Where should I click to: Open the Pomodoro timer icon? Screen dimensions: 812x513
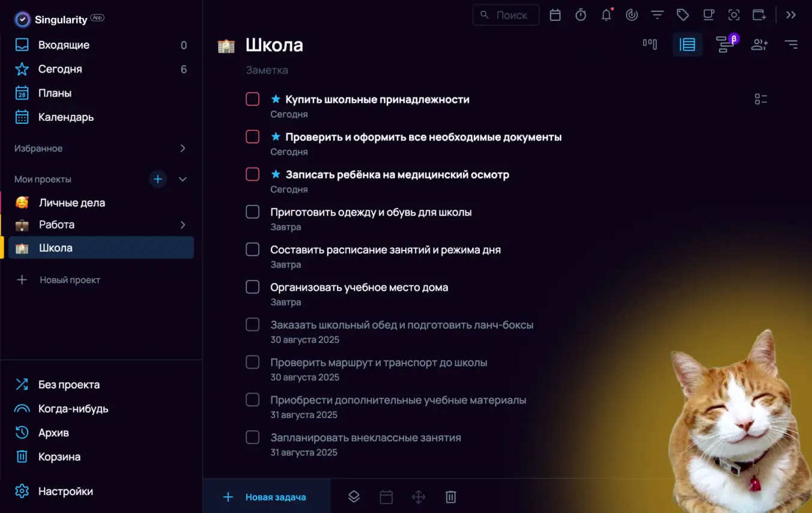[581, 15]
